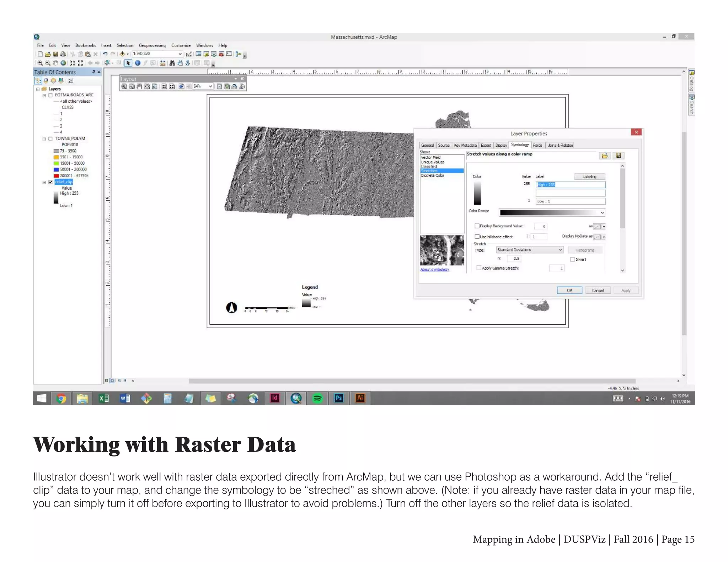Save the map with the floppy icon
Image resolution: width=728 pixels, height=562 pixels.
click(x=55, y=54)
